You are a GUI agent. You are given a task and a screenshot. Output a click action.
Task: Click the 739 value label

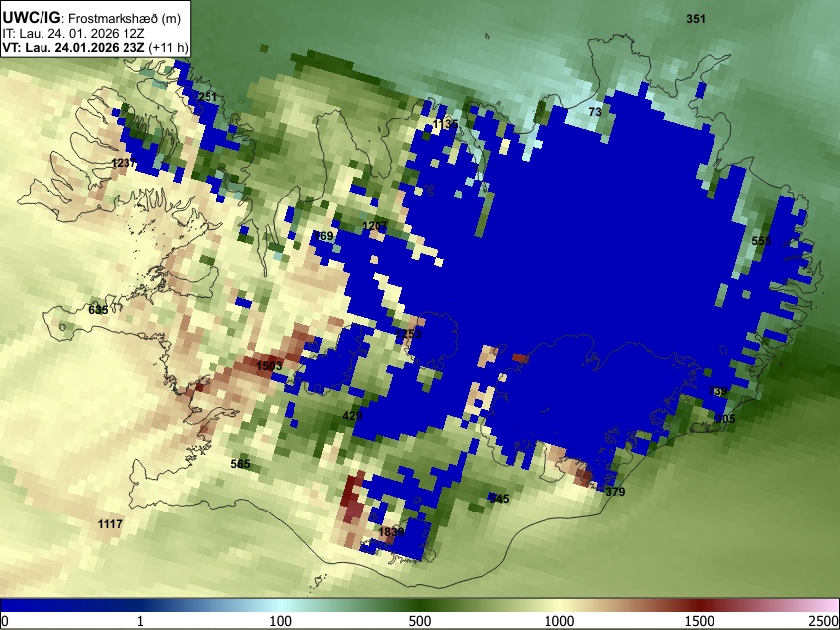[x=717, y=391]
